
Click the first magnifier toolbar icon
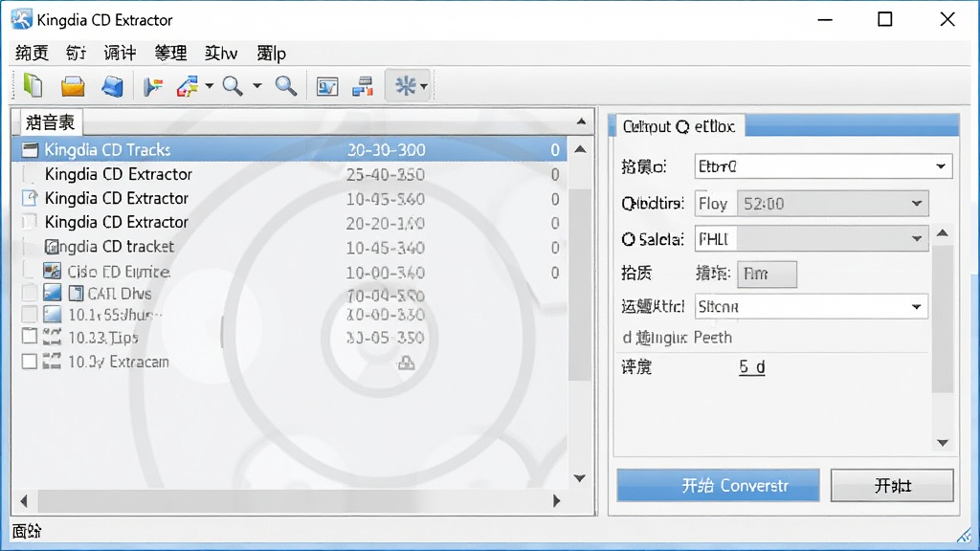pyautogui.click(x=234, y=86)
